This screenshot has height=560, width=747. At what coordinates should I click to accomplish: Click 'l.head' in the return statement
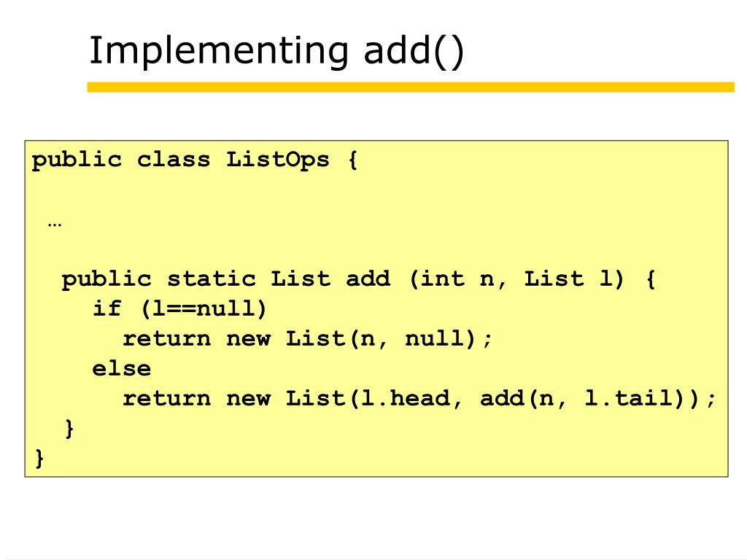click(x=406, y=399)
